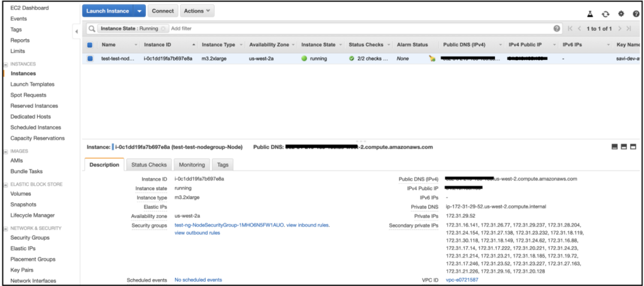644x286 pixels.
Task: Minimize the details pane layout icon
Action: [x=614, y=147]
